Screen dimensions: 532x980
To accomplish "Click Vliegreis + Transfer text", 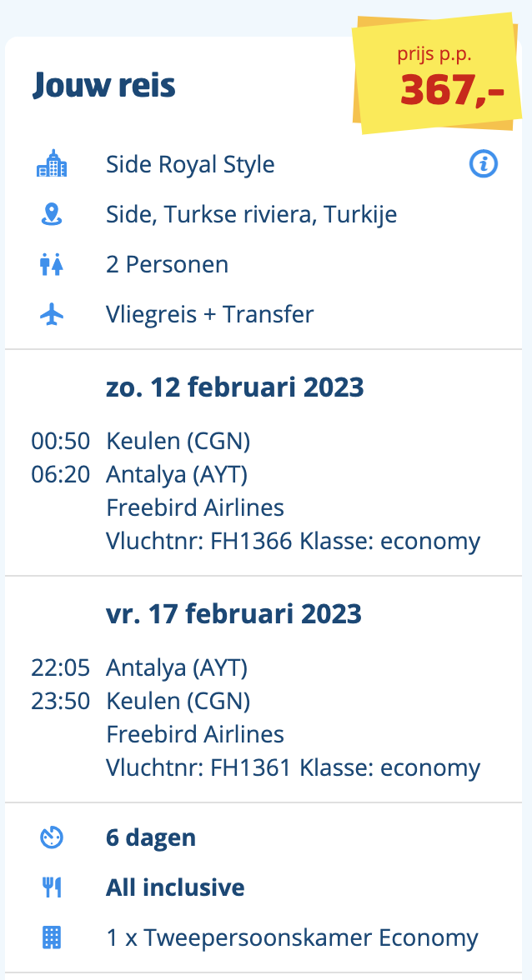I will pos(209,314).
